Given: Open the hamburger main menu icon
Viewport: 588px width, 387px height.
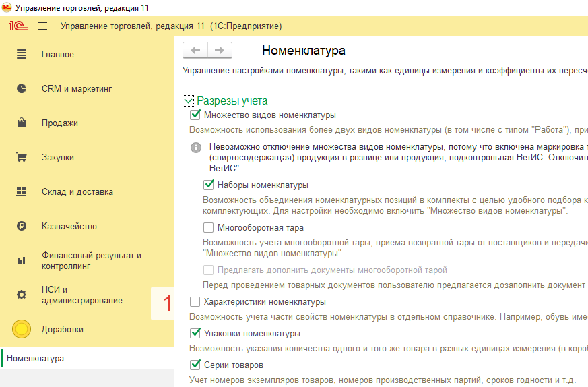Looking at the screenshot, I should pos(42,26).
